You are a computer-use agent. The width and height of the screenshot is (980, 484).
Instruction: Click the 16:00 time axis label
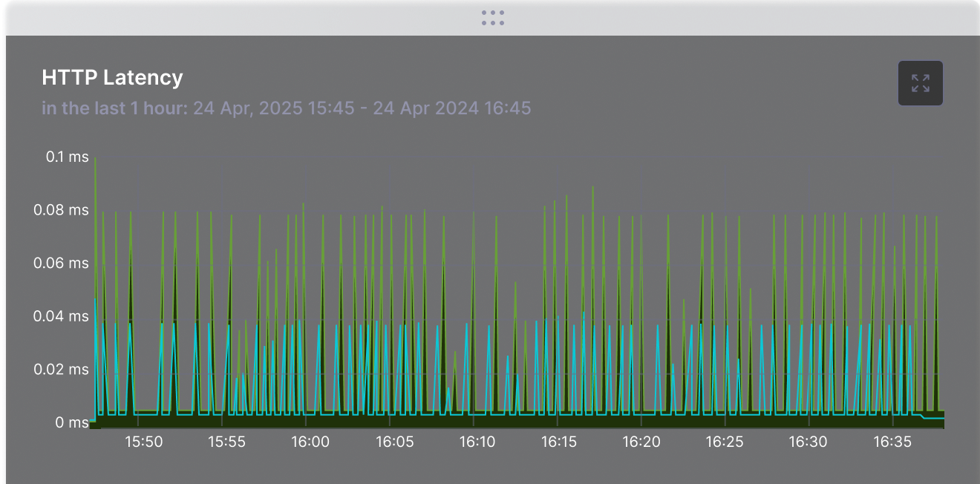coord(310,442)
